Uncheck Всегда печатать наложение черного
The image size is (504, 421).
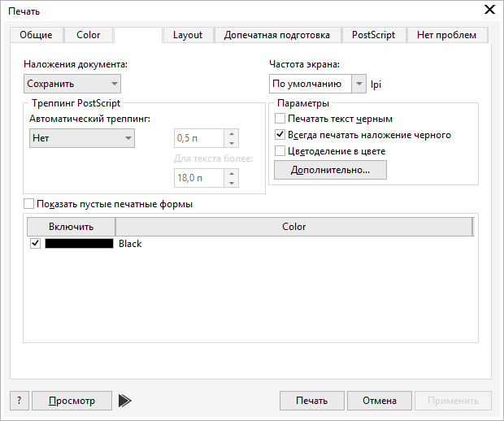pyautogui.click(x=280, y=134)
